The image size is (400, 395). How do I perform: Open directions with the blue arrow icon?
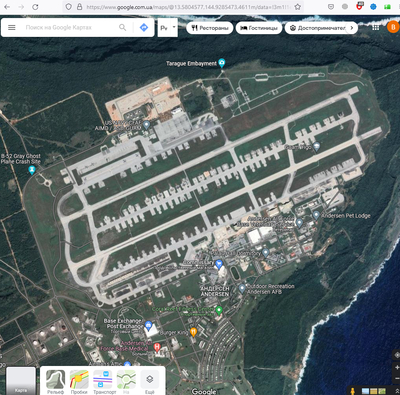(x=144, y=28)
